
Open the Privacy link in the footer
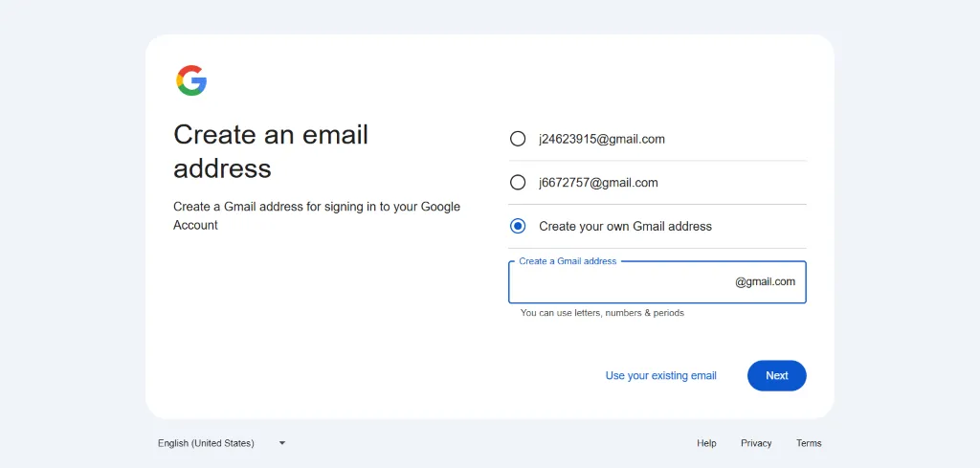(756, 443)
